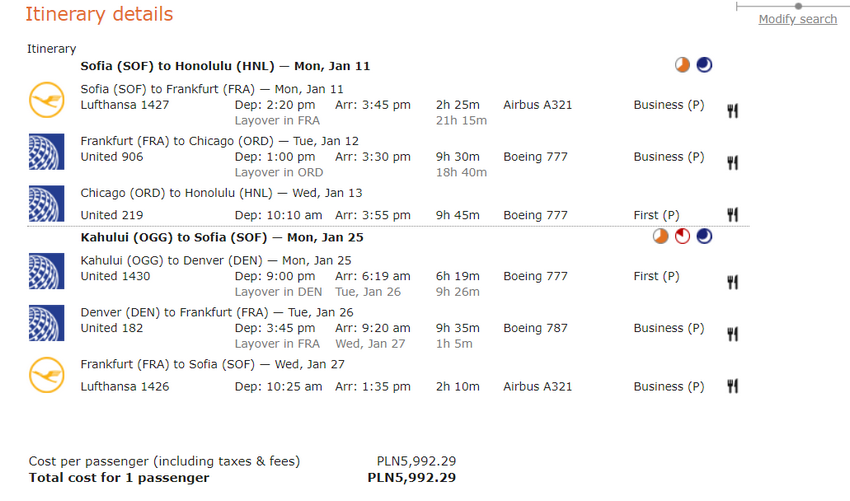Select the Kahului (OGG) to Sofia (SOF) heading
850x501 pixels.
click(222, 237)
